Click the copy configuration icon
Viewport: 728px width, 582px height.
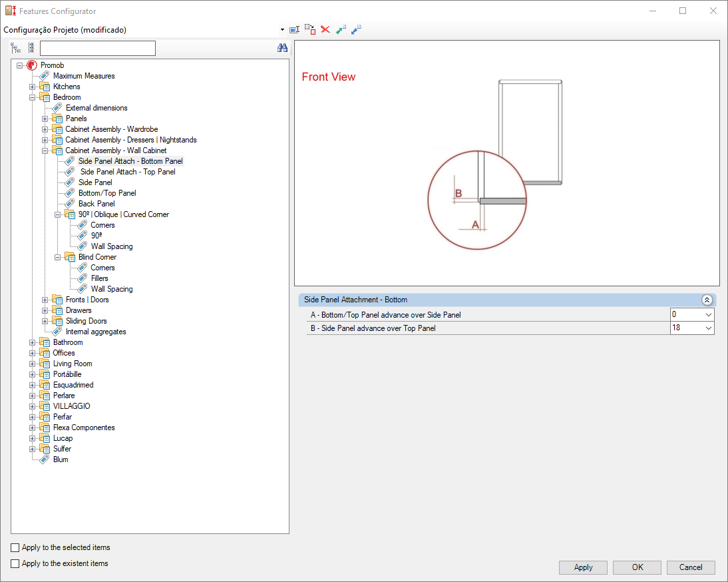click(x=310, y=29)
